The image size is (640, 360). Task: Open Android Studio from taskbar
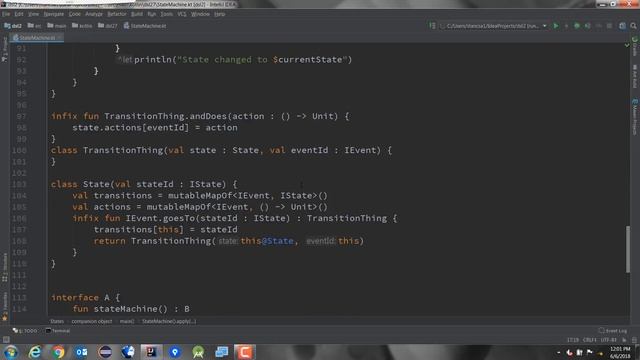tap(198, 352)
